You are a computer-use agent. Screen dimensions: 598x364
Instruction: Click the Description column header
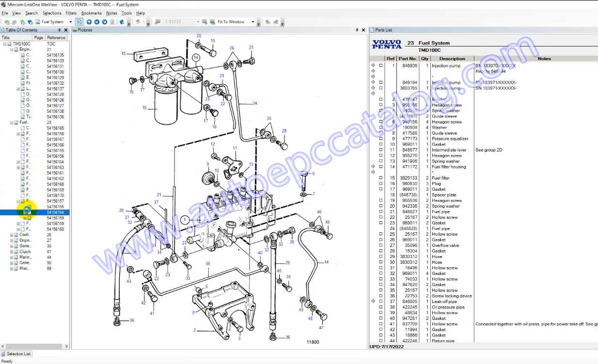452,59
